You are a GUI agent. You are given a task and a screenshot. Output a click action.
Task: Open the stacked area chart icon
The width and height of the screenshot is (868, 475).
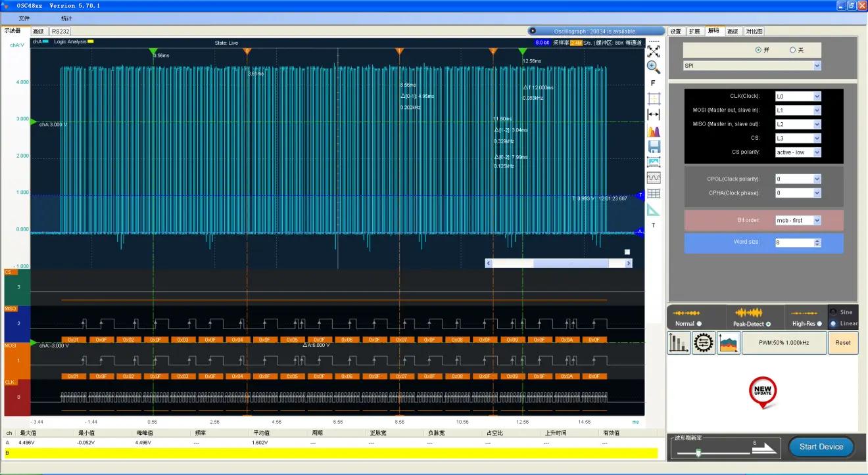pyautogui.click(x=729, y=343)
